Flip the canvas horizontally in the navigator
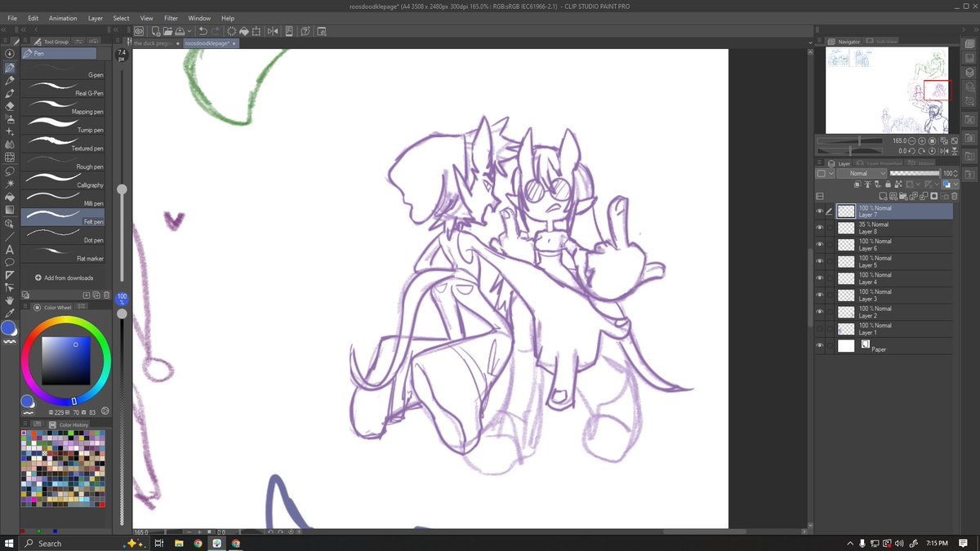 pyautogui.click(x=944, y=151)
